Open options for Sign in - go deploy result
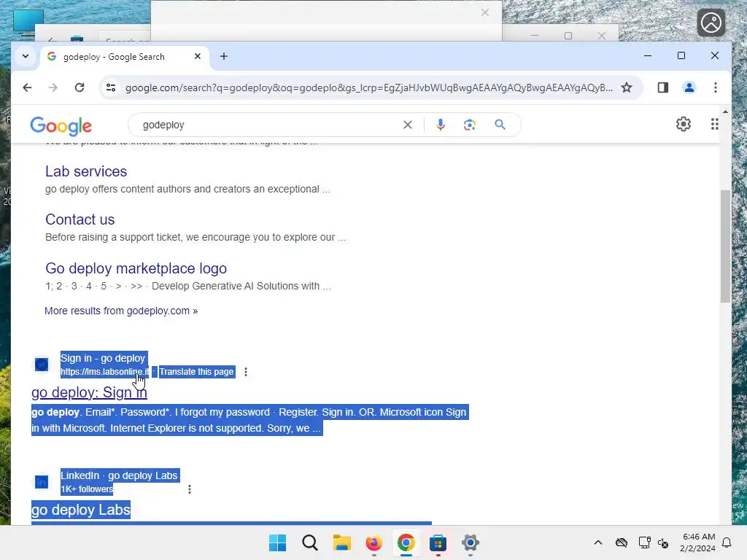The image size is (747, 560). click(x=246, y=372)
